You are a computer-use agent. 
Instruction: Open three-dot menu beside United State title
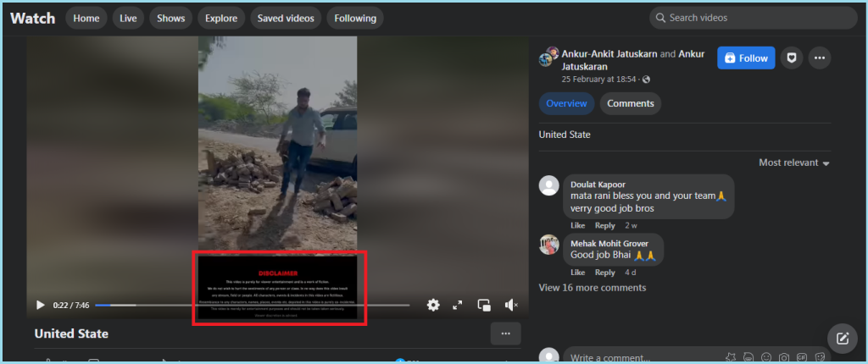click(x=505, y=334)
